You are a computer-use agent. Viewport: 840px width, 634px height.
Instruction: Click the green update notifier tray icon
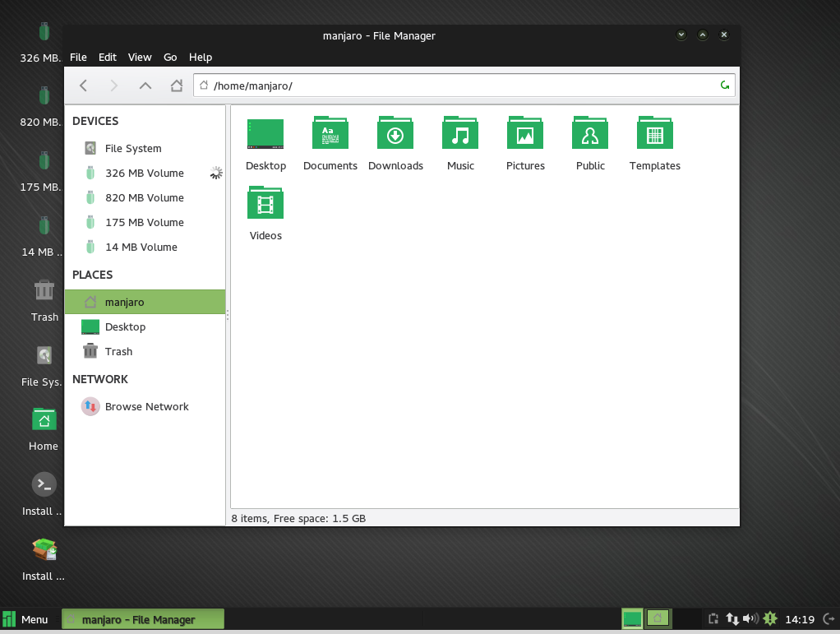770,619
